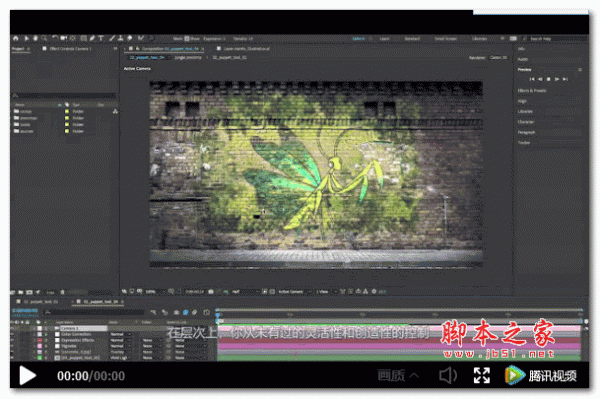
Task: Delete selected item via trash icon
Action: tap(62, 292)
